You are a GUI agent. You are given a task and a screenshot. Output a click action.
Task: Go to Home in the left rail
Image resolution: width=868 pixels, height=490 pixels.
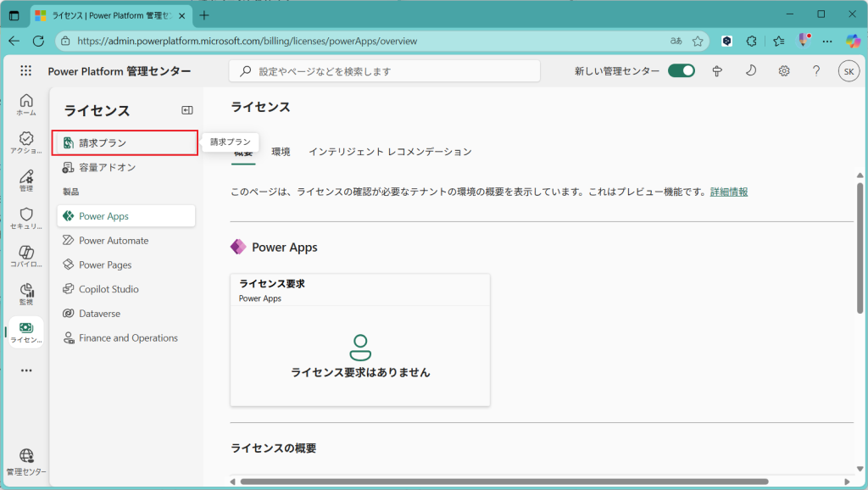(26, 104)
